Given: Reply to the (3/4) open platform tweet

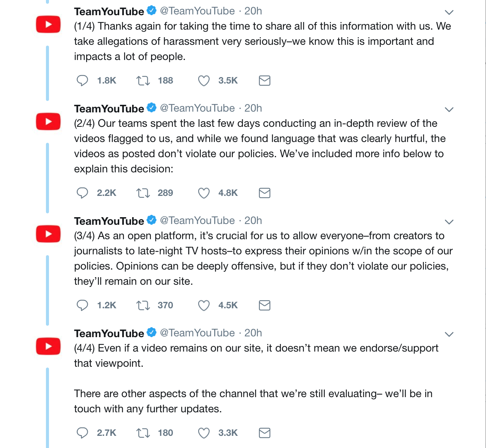Looking at the screenshot, I should point(82,305).
